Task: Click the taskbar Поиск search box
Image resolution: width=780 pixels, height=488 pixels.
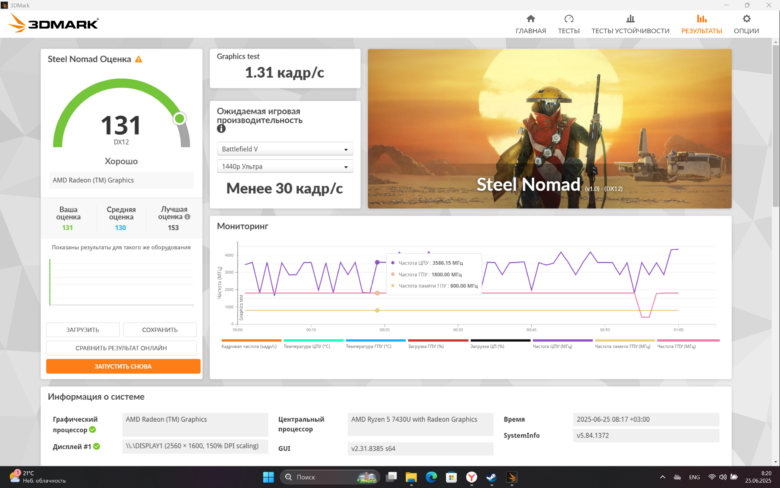Action: pyautogui.click(x=330, y=477)
